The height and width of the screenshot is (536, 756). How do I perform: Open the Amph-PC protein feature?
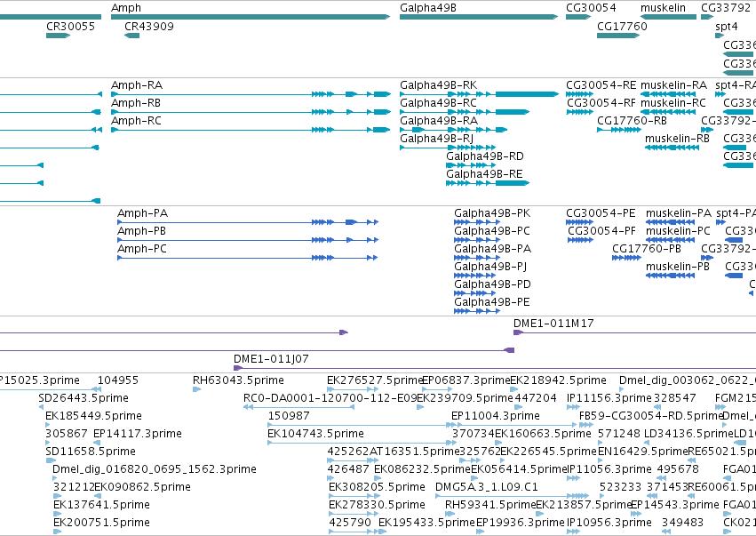pos(247,258)
